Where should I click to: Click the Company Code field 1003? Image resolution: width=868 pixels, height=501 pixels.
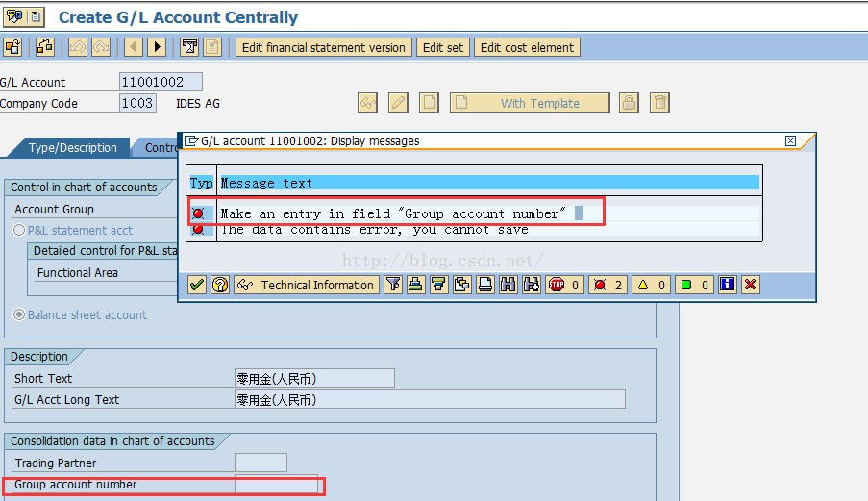click(x=137, y=103)
